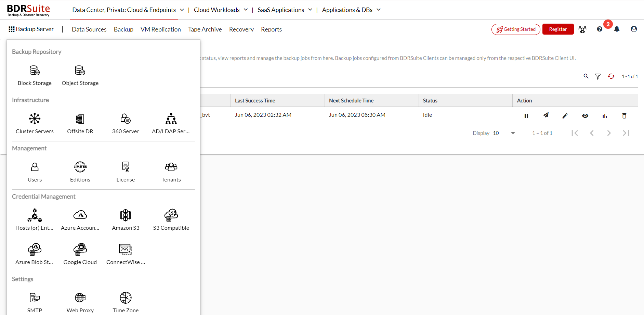Open backup job report chart icon
644x315 pixels.
tap(605, 116)
